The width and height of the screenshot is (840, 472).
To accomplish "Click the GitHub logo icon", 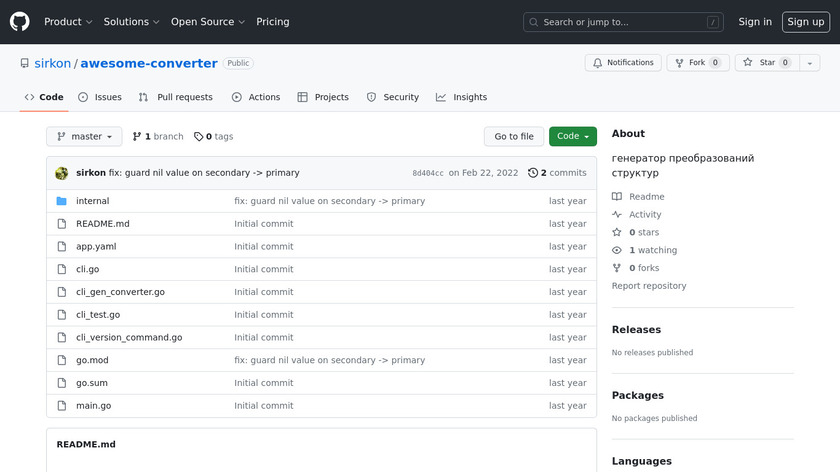I will 20,22.
